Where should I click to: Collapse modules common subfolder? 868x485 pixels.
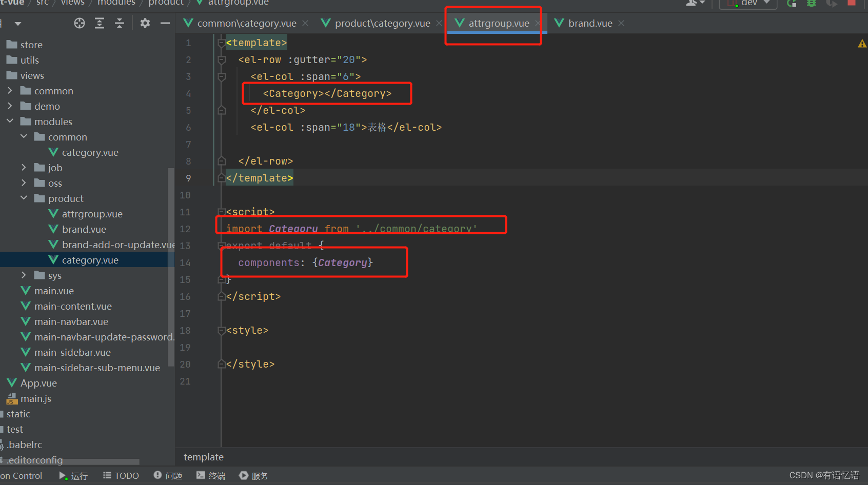(24, 136)
